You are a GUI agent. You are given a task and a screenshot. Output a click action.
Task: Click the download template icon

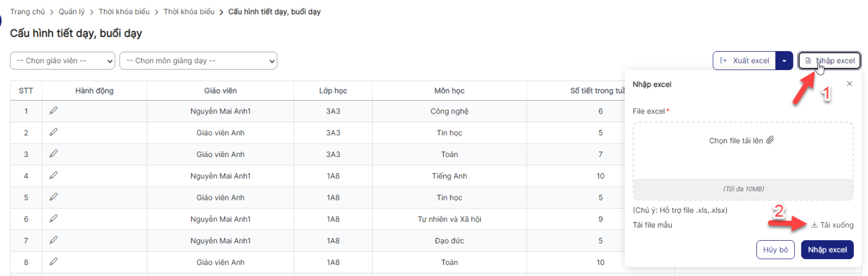click(x=814, y=225)
